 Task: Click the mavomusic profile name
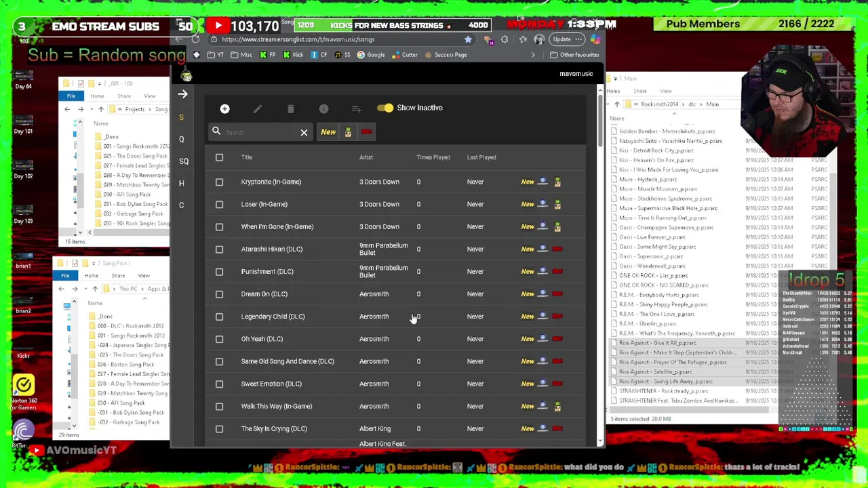576,74
